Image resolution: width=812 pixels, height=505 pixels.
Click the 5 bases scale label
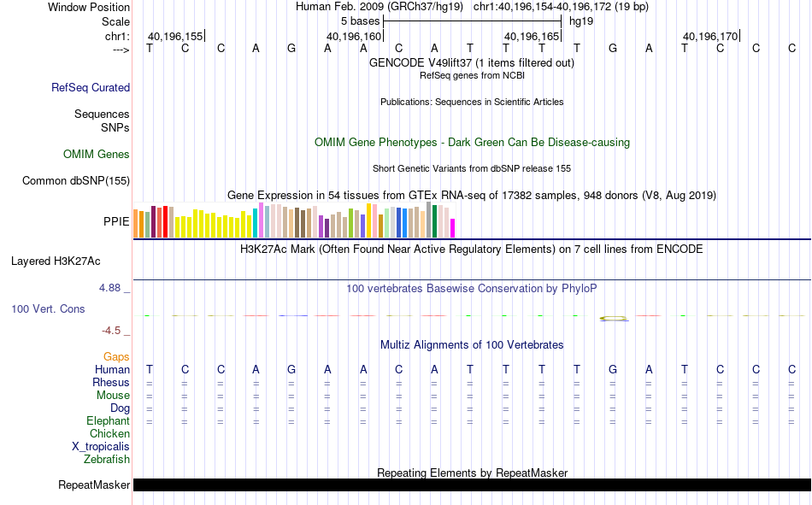pyautogui.click(x=361, y=21)
